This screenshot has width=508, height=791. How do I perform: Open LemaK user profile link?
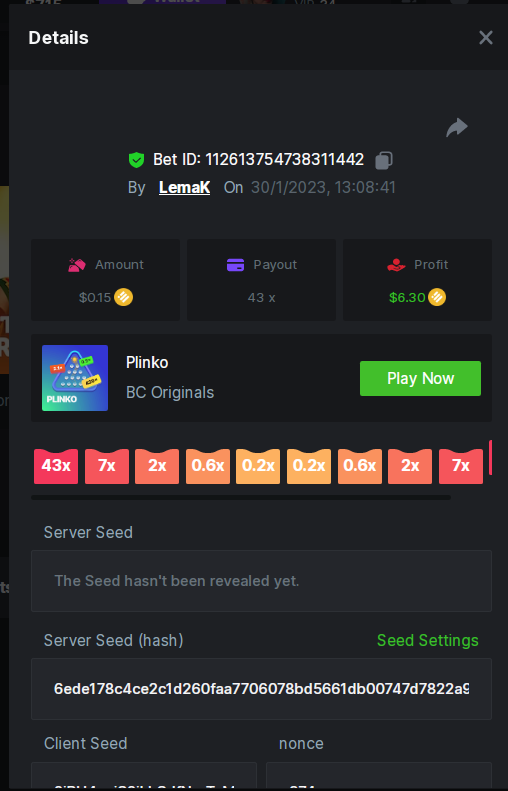pos(184,187)
